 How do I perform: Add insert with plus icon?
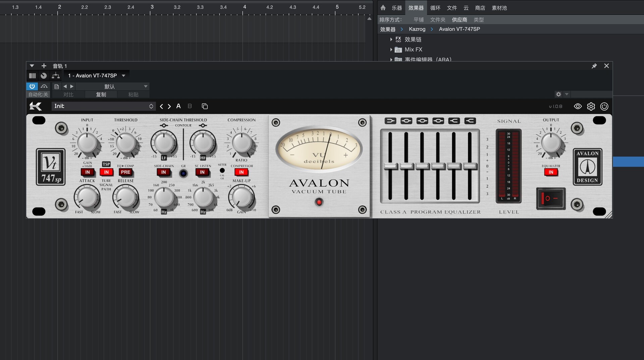pos(44,66)
